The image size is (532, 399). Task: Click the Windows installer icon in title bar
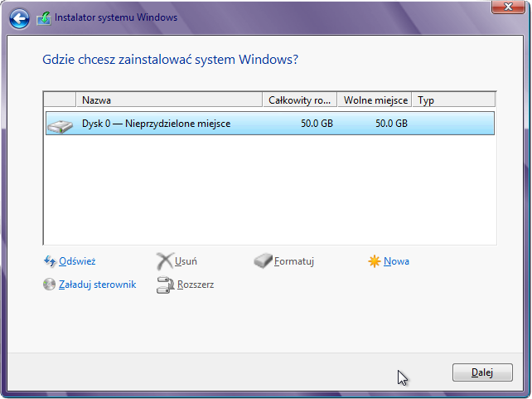click(x=44, y=18)
